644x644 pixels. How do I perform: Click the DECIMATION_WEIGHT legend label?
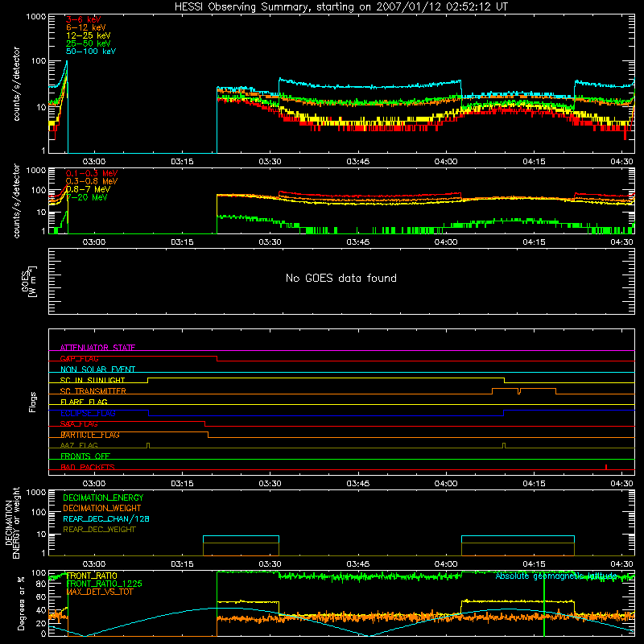102,508
